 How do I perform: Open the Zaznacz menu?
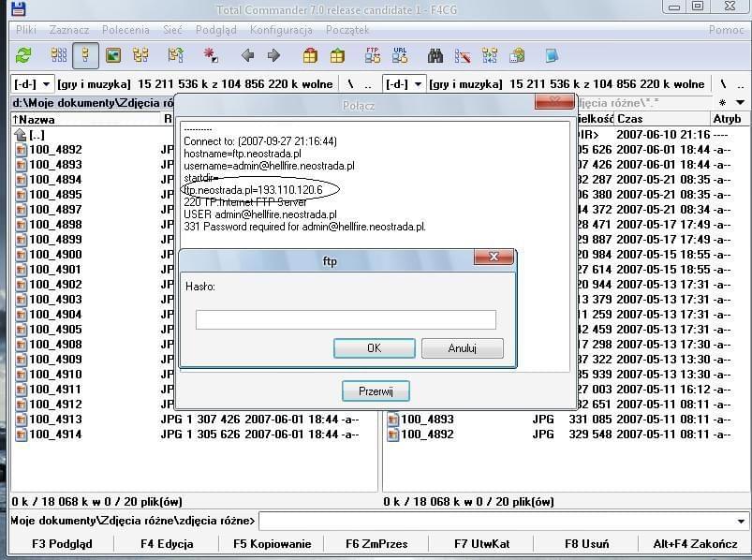tap(69, 30)
